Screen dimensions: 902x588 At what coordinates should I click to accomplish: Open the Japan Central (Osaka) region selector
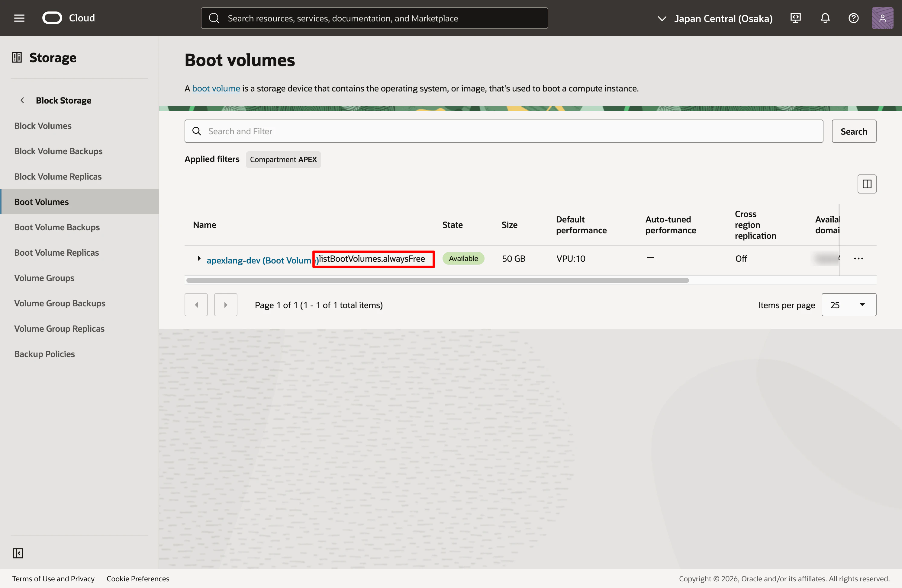coord(715,18)
